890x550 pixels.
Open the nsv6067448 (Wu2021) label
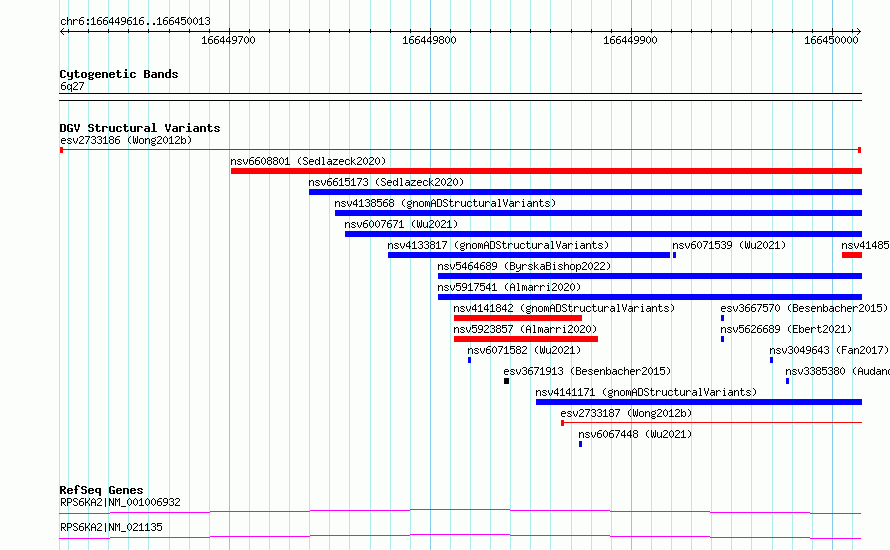click(x=635, y=434)
